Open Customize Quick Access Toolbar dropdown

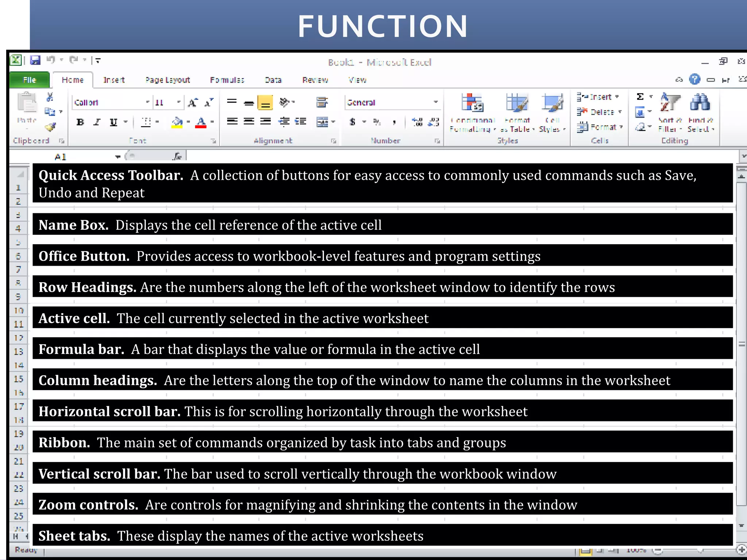[x=98, y=61]
